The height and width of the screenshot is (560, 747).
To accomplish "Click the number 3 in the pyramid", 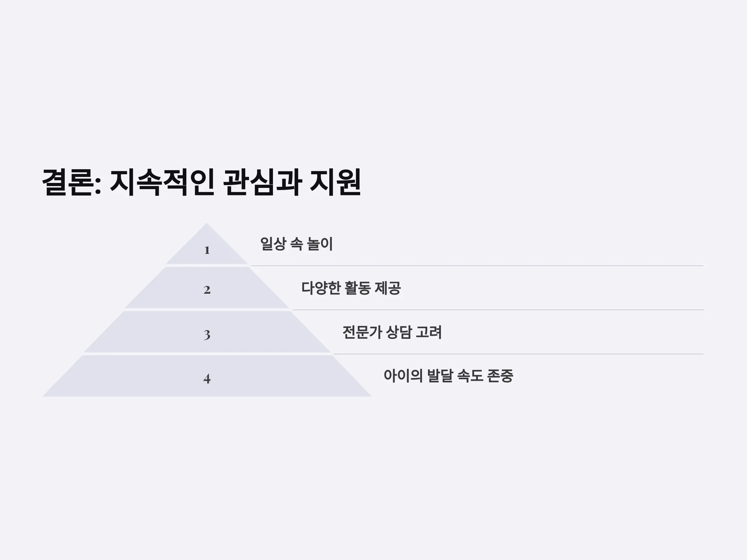I will pyautogui.click(x=207, y=334).
